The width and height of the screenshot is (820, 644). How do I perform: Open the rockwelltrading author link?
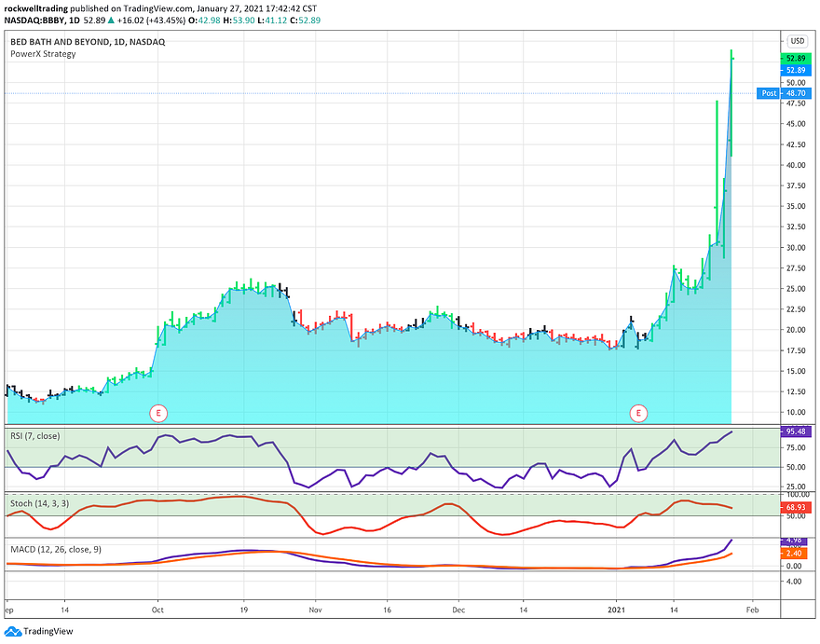point(35,9)
